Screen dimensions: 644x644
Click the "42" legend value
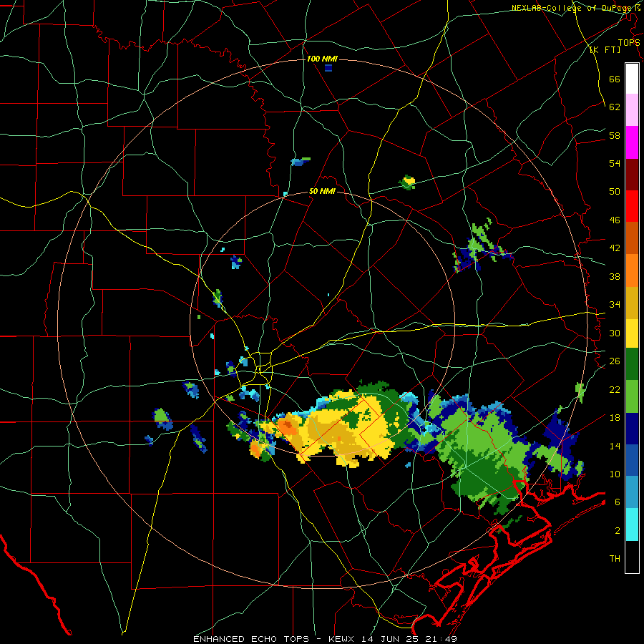[x=615, y=248]
